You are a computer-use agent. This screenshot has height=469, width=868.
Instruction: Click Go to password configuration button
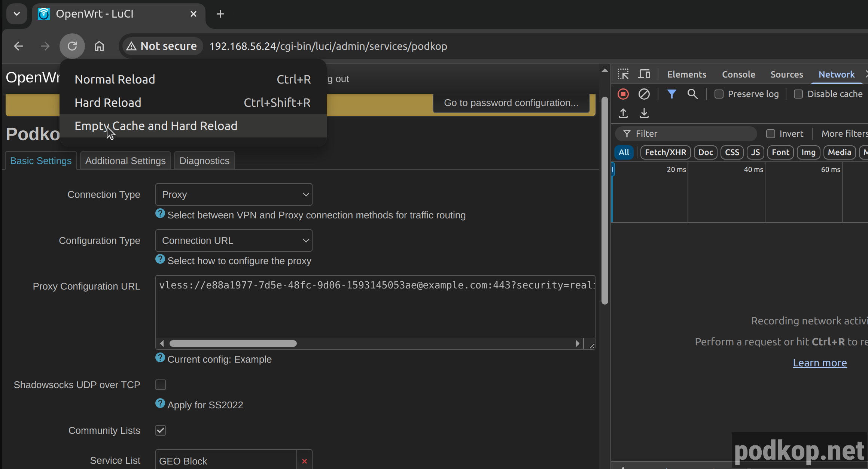[511, 103]
